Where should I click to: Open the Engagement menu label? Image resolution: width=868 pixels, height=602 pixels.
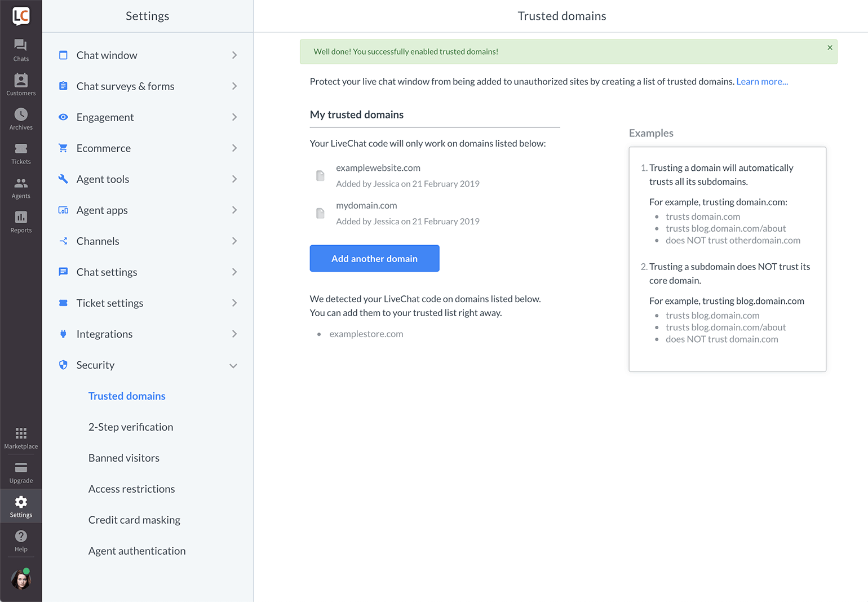click(105, 117)
